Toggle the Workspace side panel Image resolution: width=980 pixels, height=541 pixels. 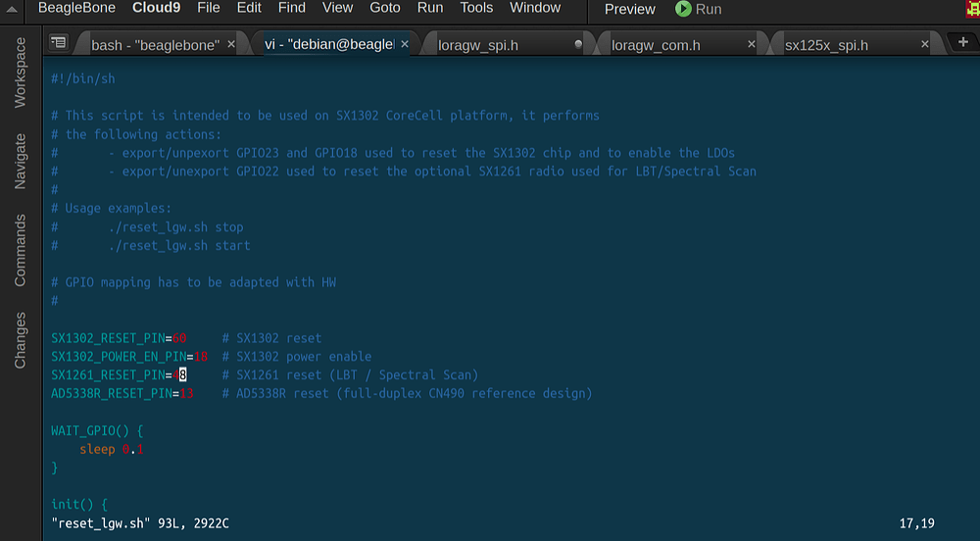click(x=20, y=73)
